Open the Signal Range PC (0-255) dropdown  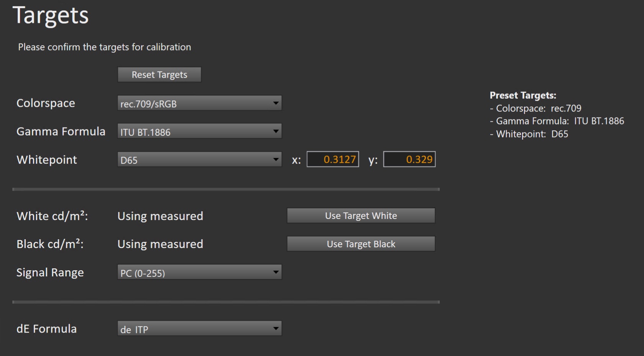tap(199, 273)
